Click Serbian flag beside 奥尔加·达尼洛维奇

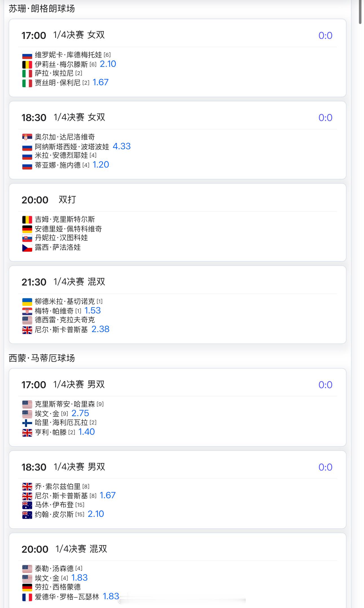click(x=27, y=137)
